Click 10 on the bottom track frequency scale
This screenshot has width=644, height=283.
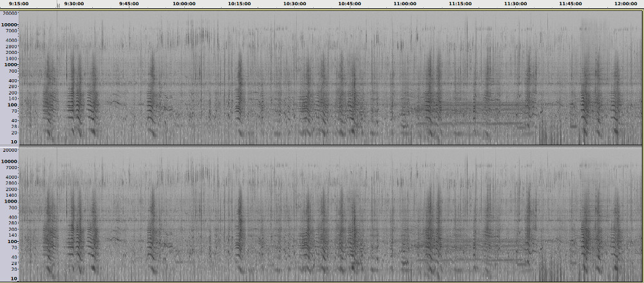[x=14, y=279]
